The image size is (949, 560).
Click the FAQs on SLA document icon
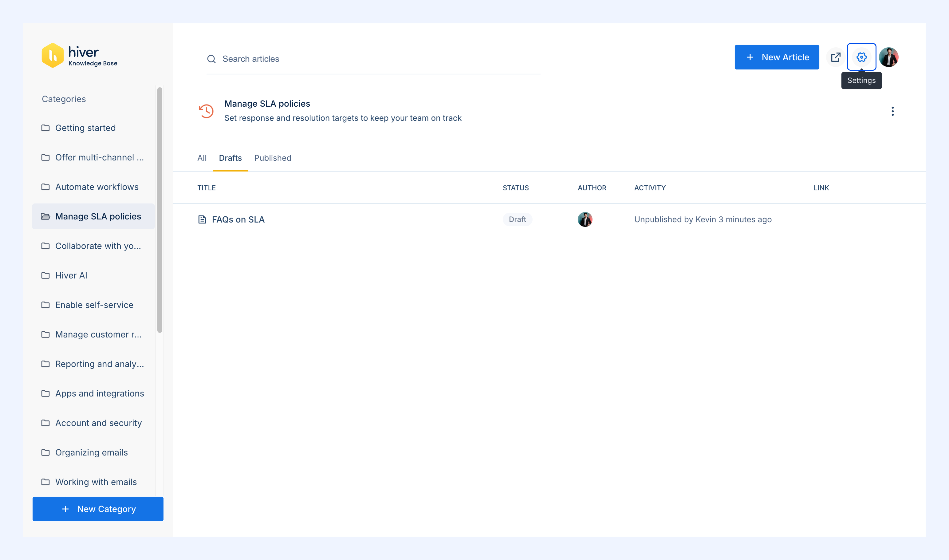point(202,219)
